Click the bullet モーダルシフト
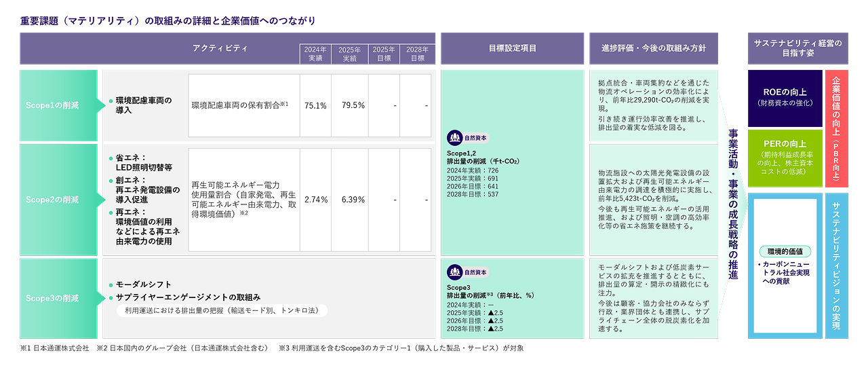Image resolution: width=868 pixels, height=368 pixels. point(140,284)
